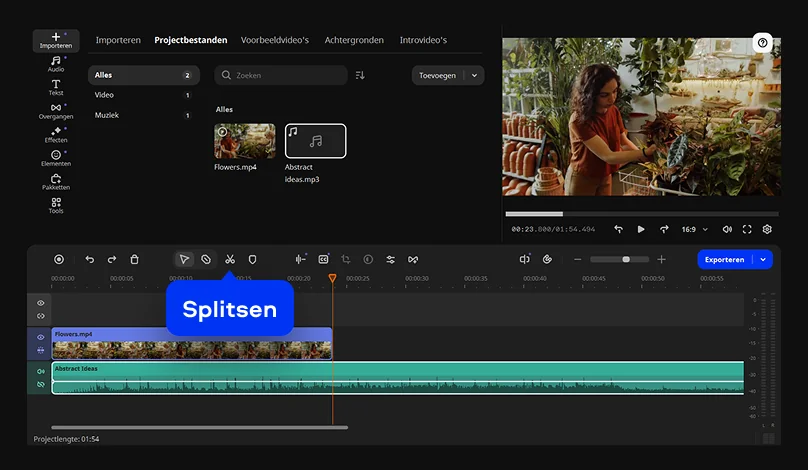Open the Overgangen panel in sidebar
This screenshot has height=470, width=808.
click(56, 110)
